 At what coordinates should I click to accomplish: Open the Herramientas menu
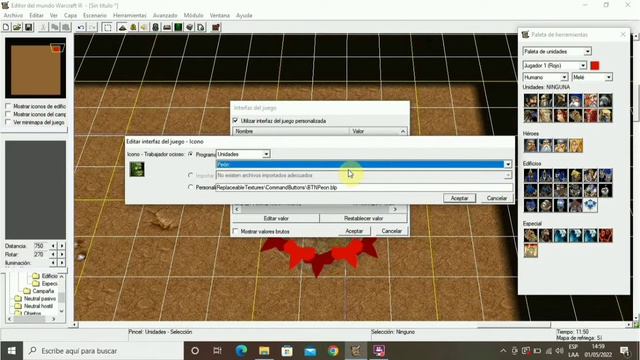point(129,15)
